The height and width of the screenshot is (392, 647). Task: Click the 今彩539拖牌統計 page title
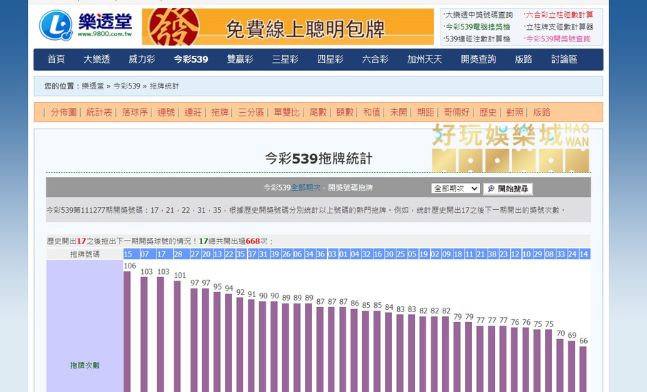(x=318, y=158)
